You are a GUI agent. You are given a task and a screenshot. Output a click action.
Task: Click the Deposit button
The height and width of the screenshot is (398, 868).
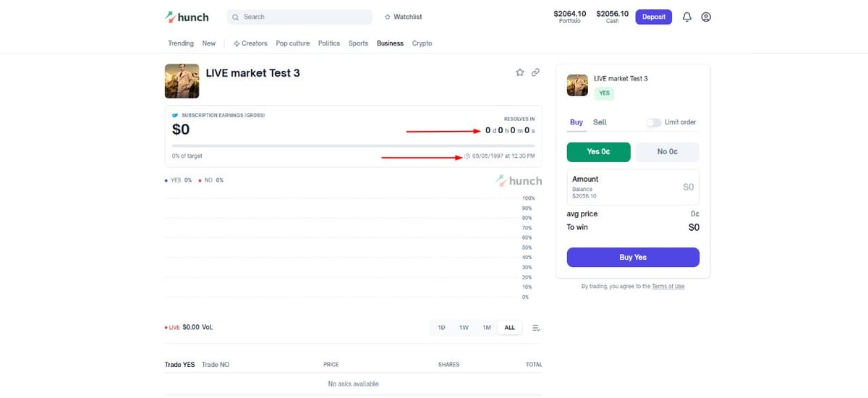(653, 17)
